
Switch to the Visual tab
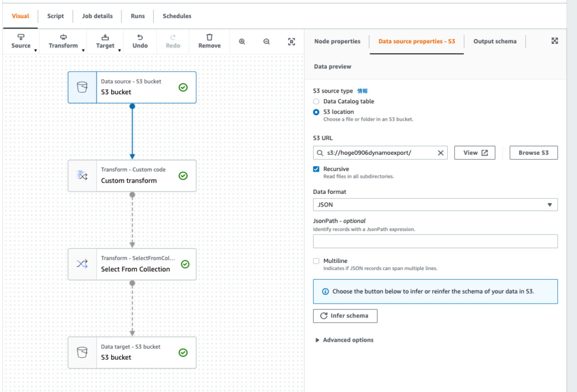pos(20,16)
